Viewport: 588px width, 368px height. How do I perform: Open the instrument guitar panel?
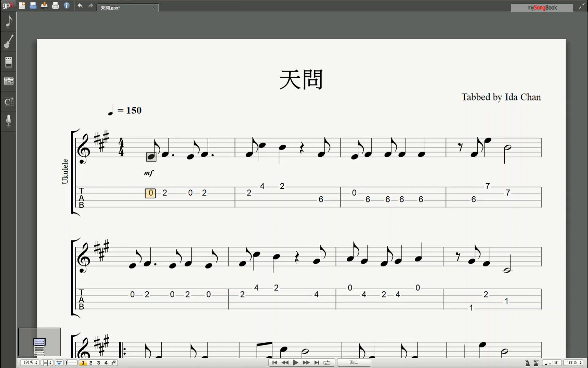(9, 42)
